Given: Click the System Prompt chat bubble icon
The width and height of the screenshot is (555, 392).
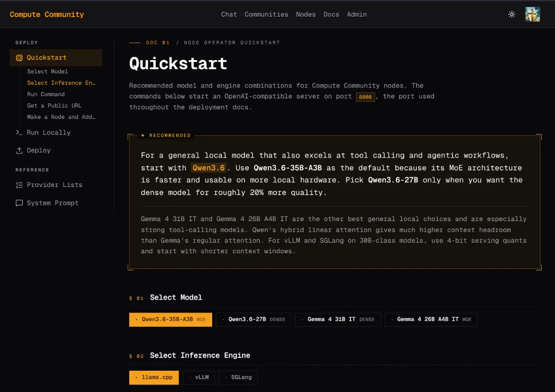Looking at the screenshot, I should click(19, 203).
